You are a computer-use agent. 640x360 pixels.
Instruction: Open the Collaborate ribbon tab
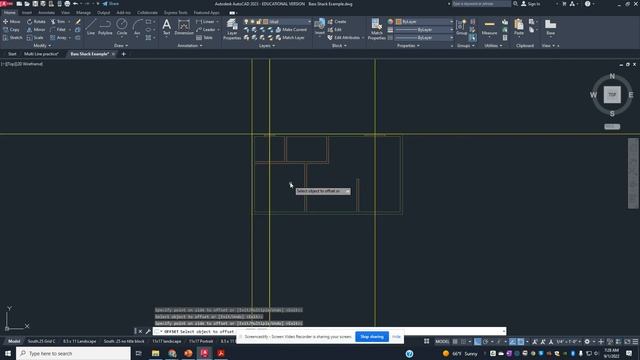pos(147,13)
